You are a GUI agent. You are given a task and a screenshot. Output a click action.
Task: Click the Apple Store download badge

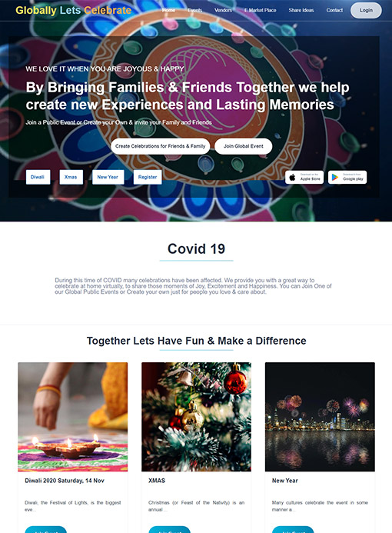click(x=304, y=177)
